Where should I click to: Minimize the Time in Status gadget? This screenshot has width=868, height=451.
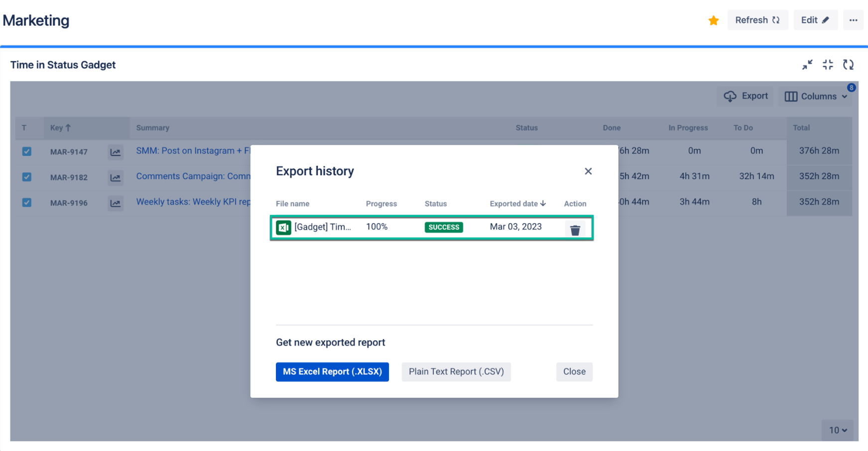click(x=807, y=65)
